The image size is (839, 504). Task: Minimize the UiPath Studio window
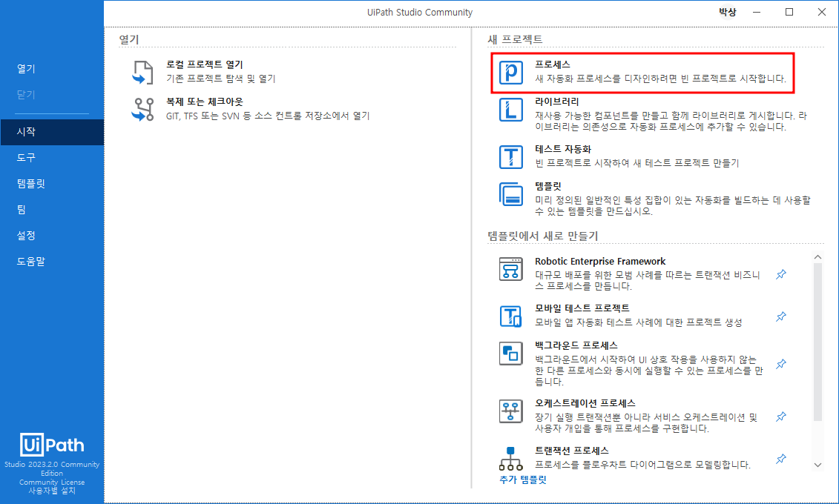tap(757, 12)
